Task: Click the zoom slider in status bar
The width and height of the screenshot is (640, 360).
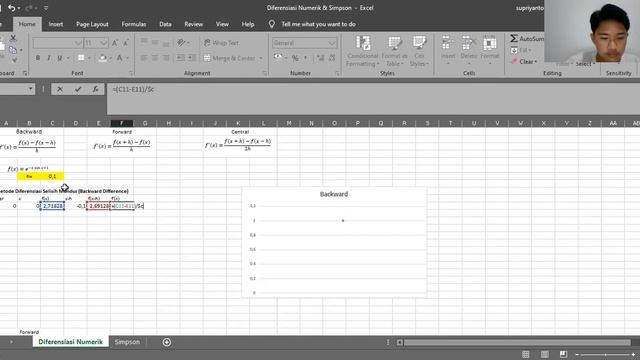Action: tap(605, 354)
